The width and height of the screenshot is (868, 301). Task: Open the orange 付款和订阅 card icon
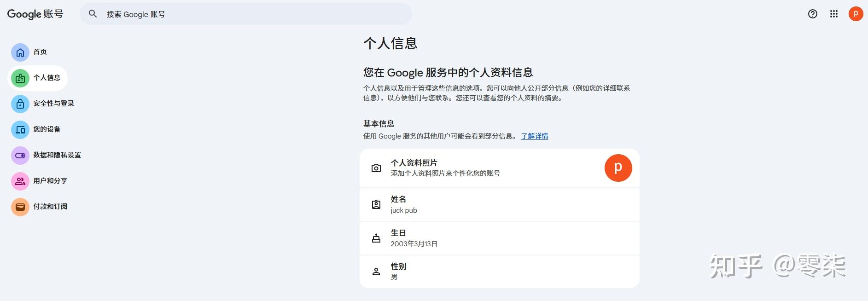point(20,207)
